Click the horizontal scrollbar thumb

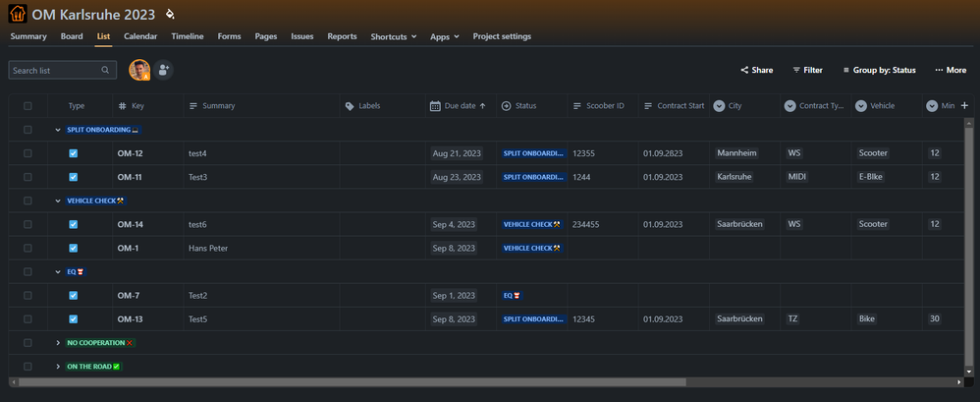pos(352,381)
